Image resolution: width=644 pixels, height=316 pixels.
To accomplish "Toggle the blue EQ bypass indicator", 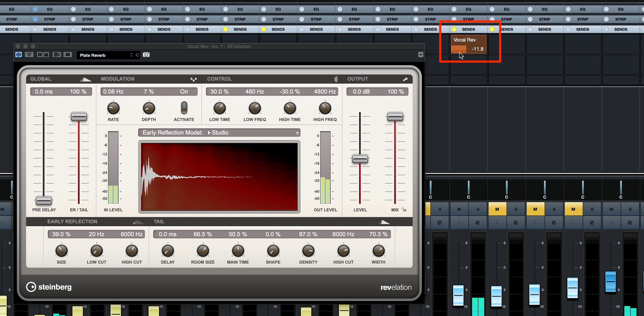I will 35,9.
